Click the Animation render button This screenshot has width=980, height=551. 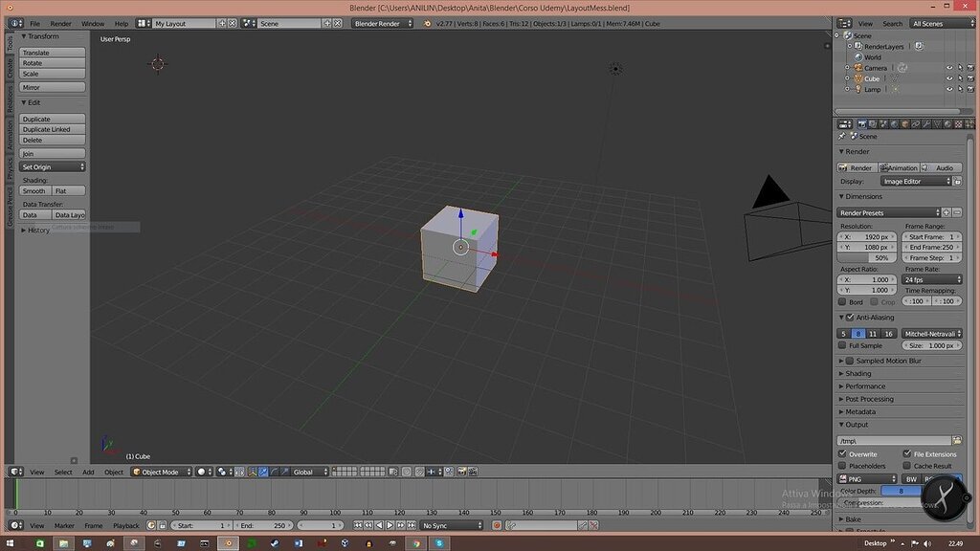[x=899, y=167]
